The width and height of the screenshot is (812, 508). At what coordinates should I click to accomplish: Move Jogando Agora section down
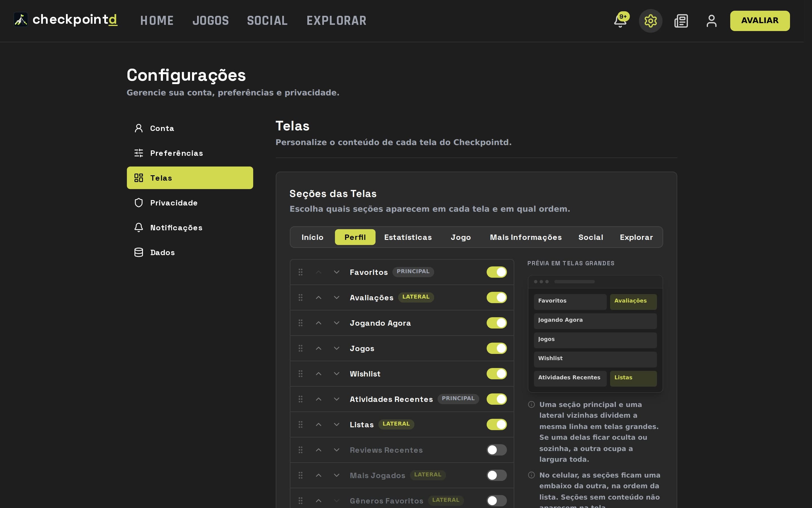point(337,323)
